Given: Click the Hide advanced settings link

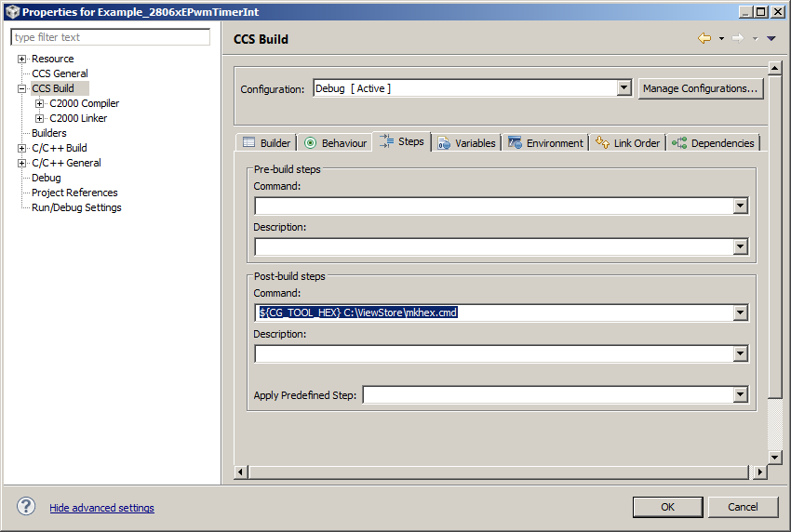Looking at the screenshot, I should [x=101, y=508].
